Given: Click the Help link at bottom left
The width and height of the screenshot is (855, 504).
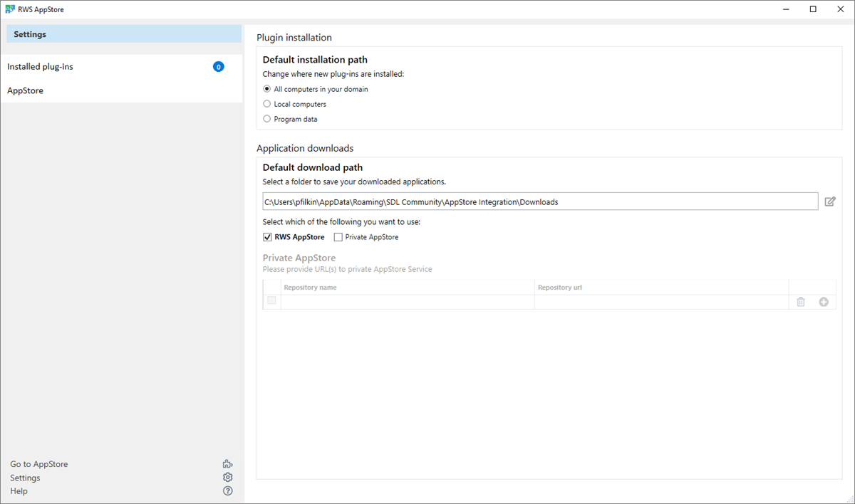Looking at the screenshot, I should 19,490.
